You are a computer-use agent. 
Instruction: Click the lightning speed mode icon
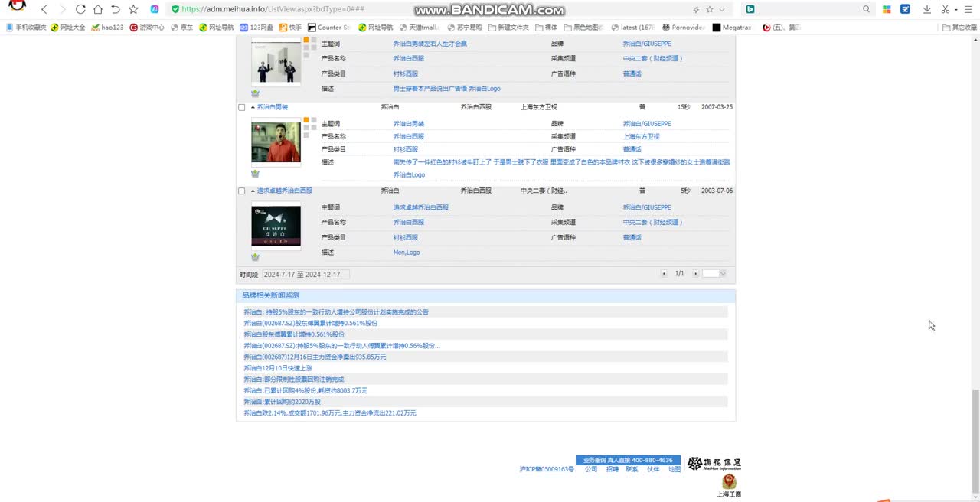click(x=696, y=9)
